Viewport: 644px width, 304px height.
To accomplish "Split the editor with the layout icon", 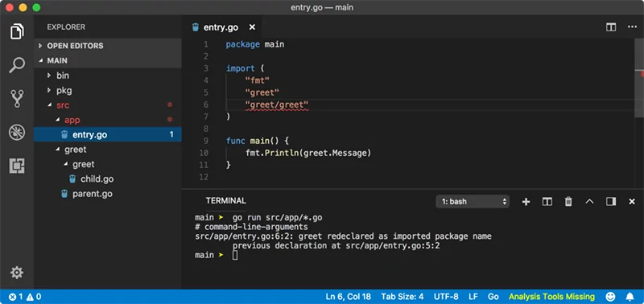I will pyautogui.click(x=611, y=27).
